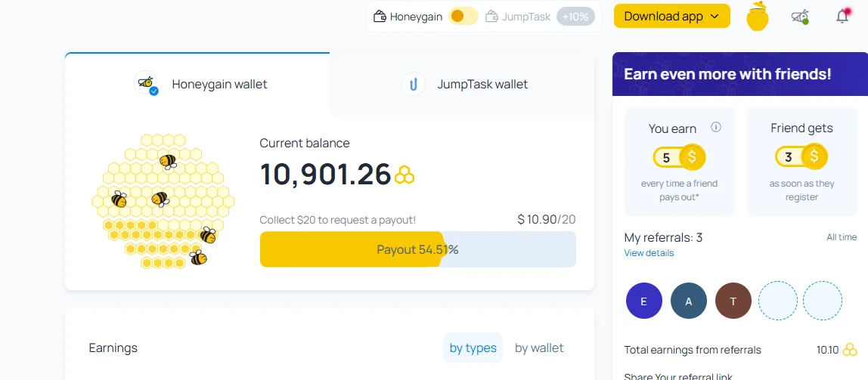Open View details for referrals
This screenshot has height=380, width=868.
tap(649, 253)
